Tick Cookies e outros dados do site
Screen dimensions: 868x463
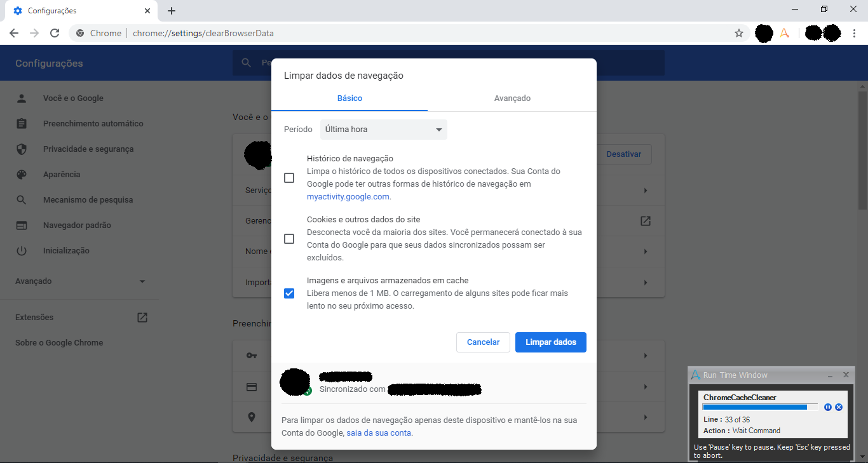(289, 239)
